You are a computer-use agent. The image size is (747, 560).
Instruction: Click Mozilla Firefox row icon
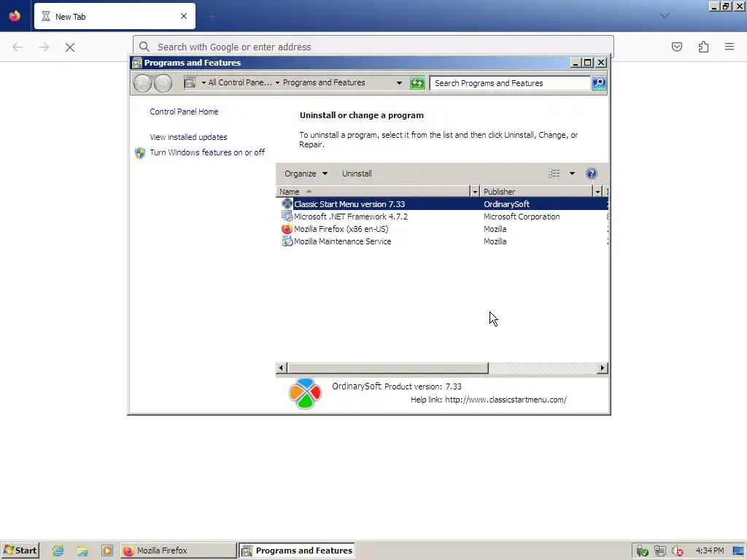[x=287, y=229]
